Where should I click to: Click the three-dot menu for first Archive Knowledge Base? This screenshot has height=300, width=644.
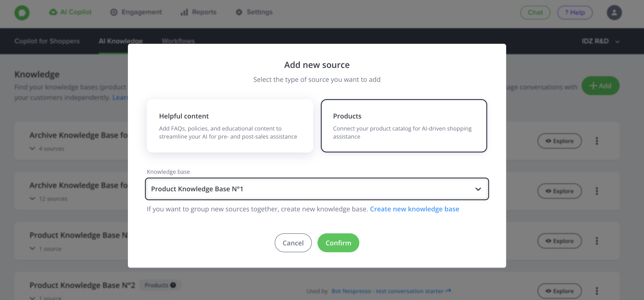597,141
